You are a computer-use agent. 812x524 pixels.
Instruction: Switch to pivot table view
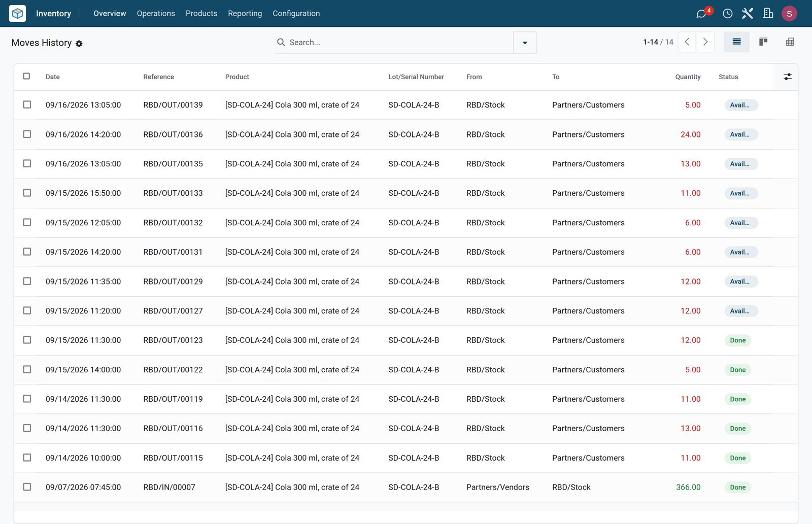coord(790,42)
